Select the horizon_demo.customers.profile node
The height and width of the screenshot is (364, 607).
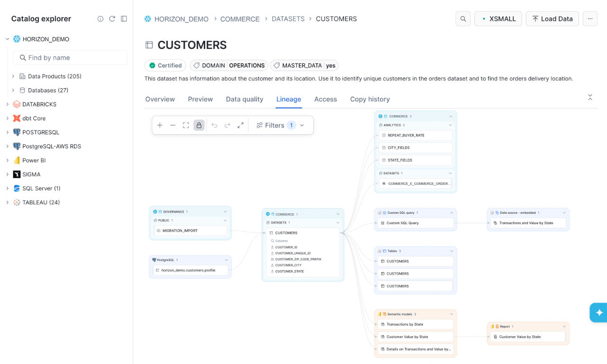click(x=190, y=270)
